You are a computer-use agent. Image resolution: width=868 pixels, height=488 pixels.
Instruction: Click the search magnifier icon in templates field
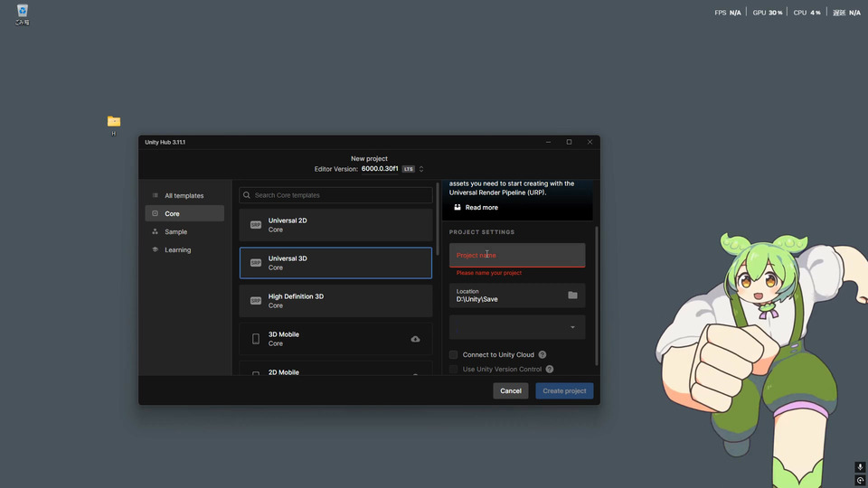[x=247, y=195]
